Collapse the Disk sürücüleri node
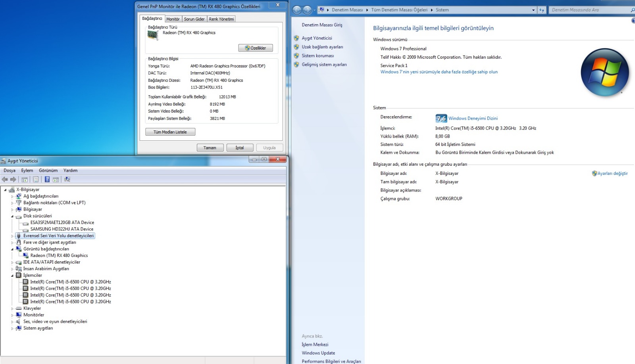635x364 pixels. click(12, 216)
